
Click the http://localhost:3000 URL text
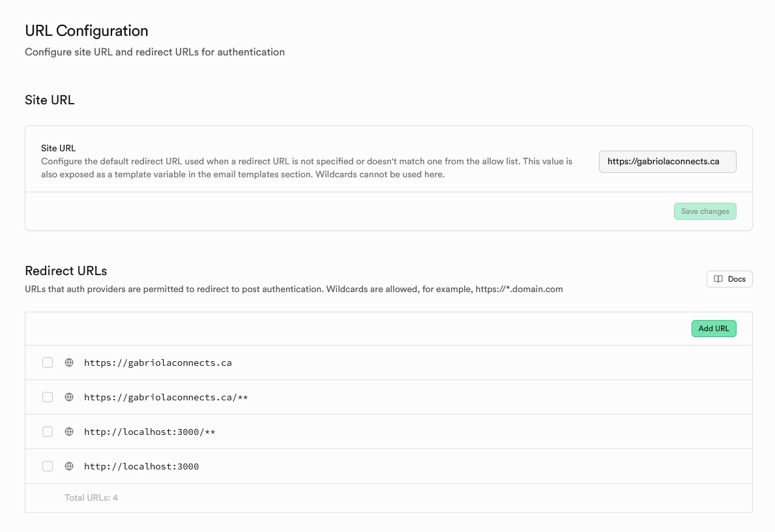(x=141, y=466)
